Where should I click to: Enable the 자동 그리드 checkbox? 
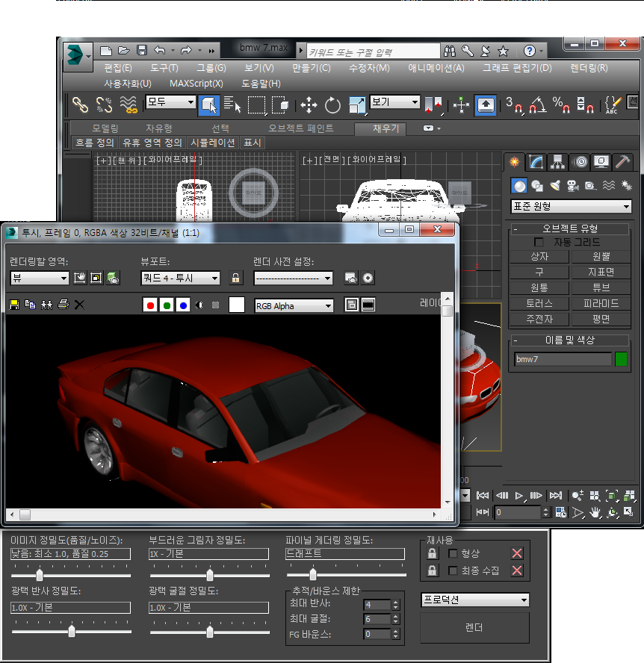(539, 243)
